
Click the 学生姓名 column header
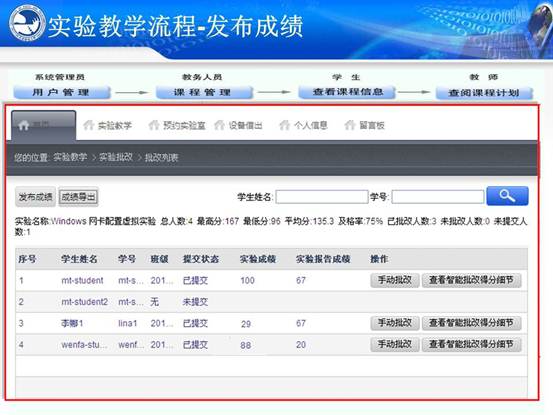79,259
